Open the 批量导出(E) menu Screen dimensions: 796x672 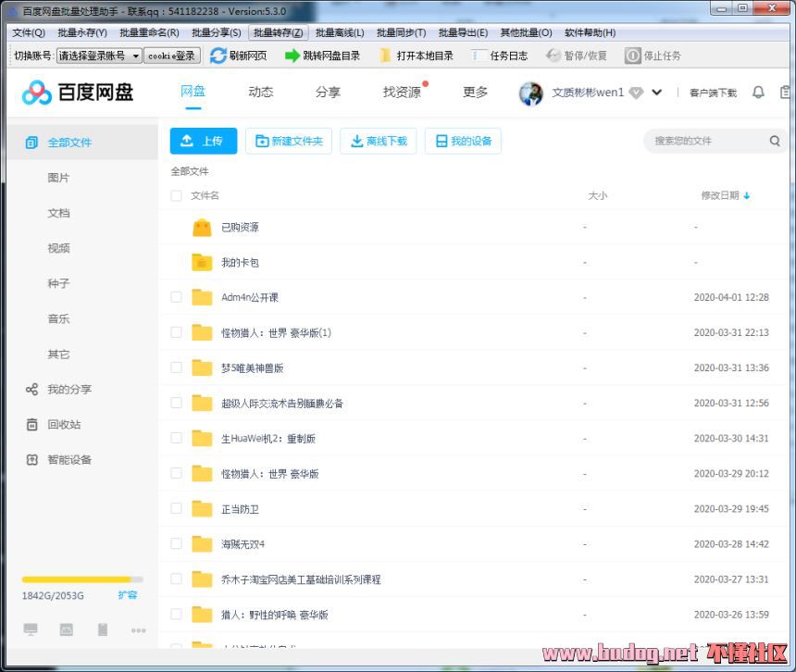pos(463,33)
